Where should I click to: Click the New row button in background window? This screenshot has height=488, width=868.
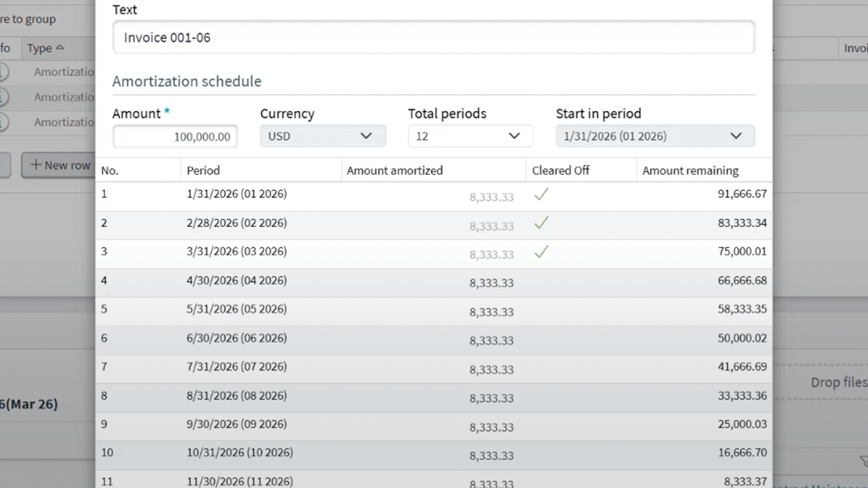[x=58, y=165]
